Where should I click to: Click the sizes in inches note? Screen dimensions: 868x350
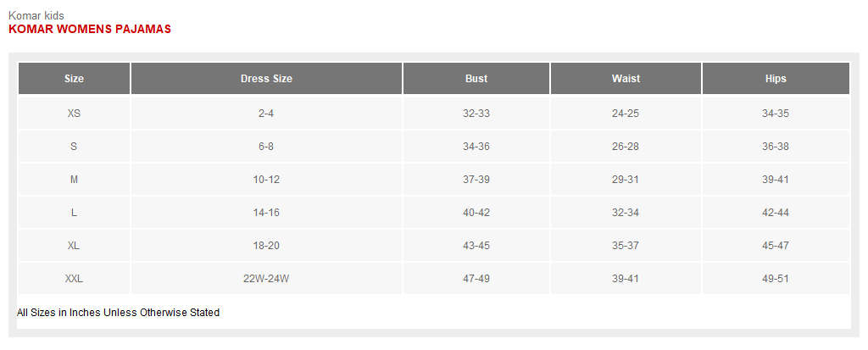(x=118, y=313)
